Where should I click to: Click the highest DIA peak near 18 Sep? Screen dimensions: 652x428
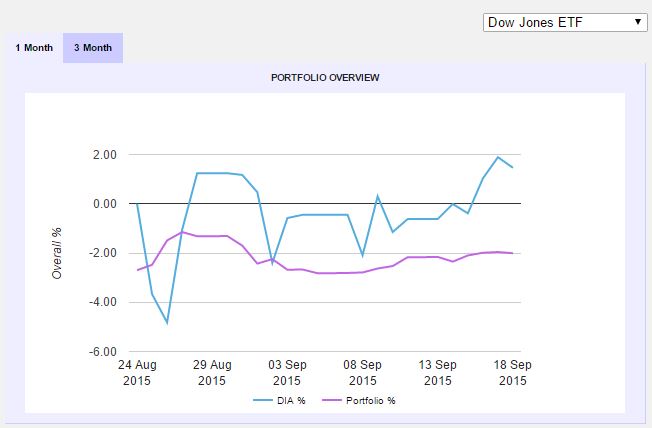pyautogui.click(x=498, y=157)
